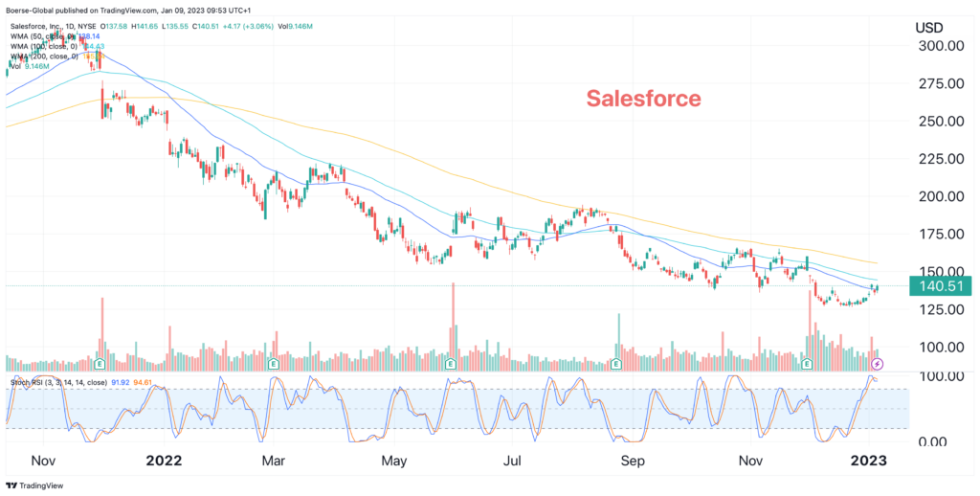Click the 100.00 label on the Stoch RSI axis

940,376
